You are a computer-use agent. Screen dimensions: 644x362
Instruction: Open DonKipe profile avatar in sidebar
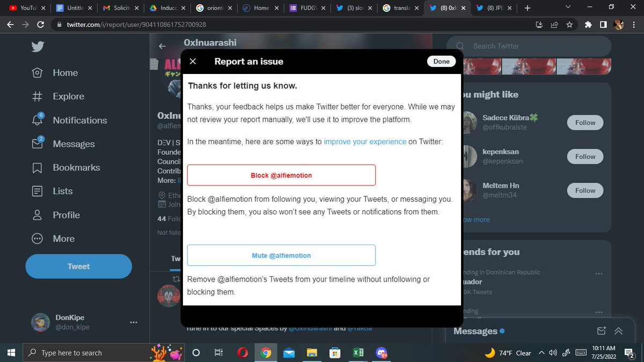coord(40,322)
